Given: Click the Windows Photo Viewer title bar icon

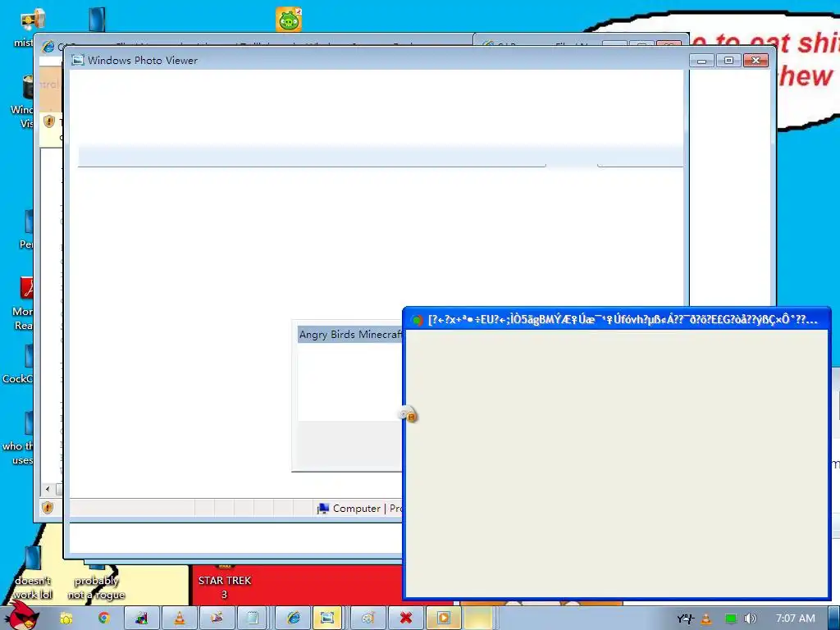Looking at the screenshot, I should [78, 60].
